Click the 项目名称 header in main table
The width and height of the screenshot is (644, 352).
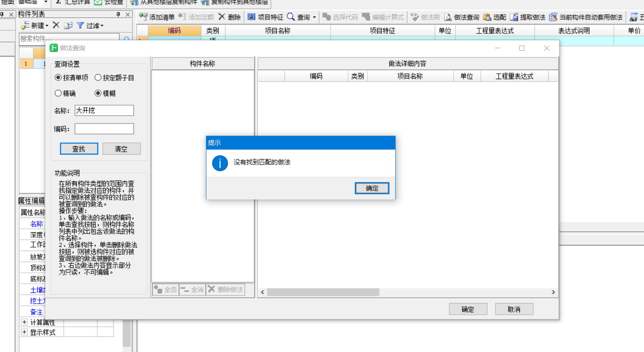tap(278, 31)
